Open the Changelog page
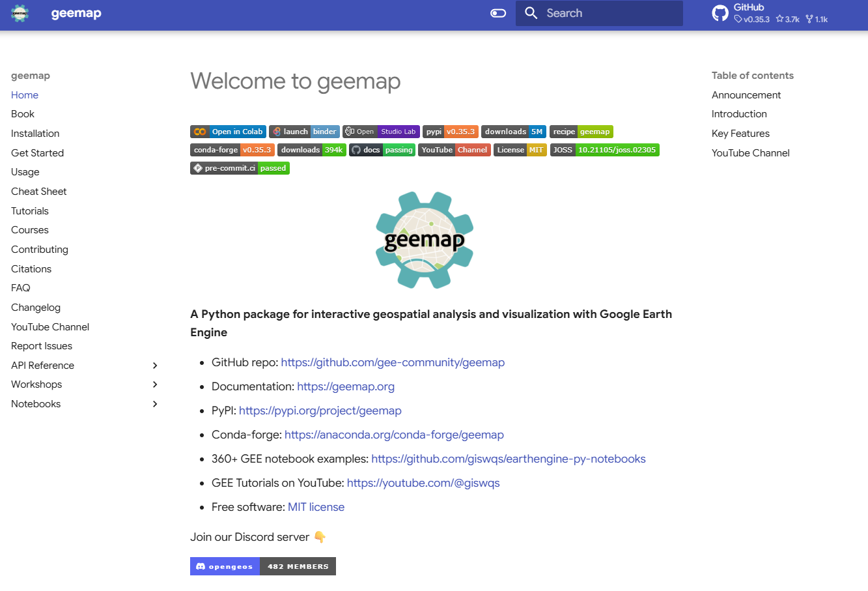 point(36,308)
